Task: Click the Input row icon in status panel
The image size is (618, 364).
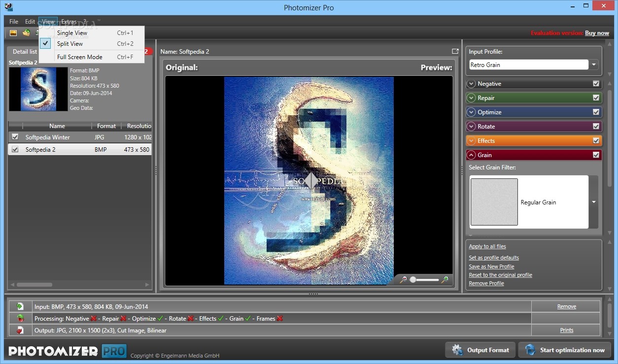Action: 20,306
